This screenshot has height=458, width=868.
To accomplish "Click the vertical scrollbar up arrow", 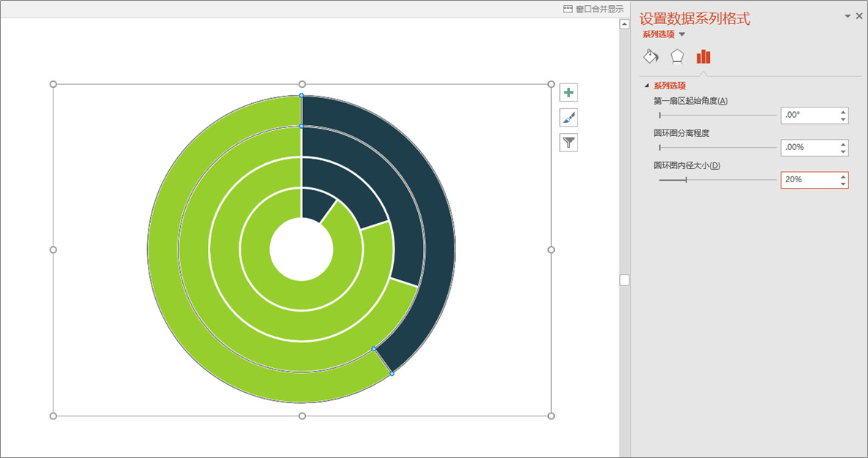I will coord(624,24).
